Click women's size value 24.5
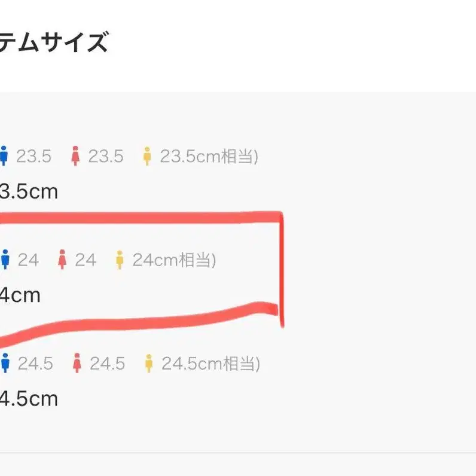476x476 pixels. click(x=108, y=364)
